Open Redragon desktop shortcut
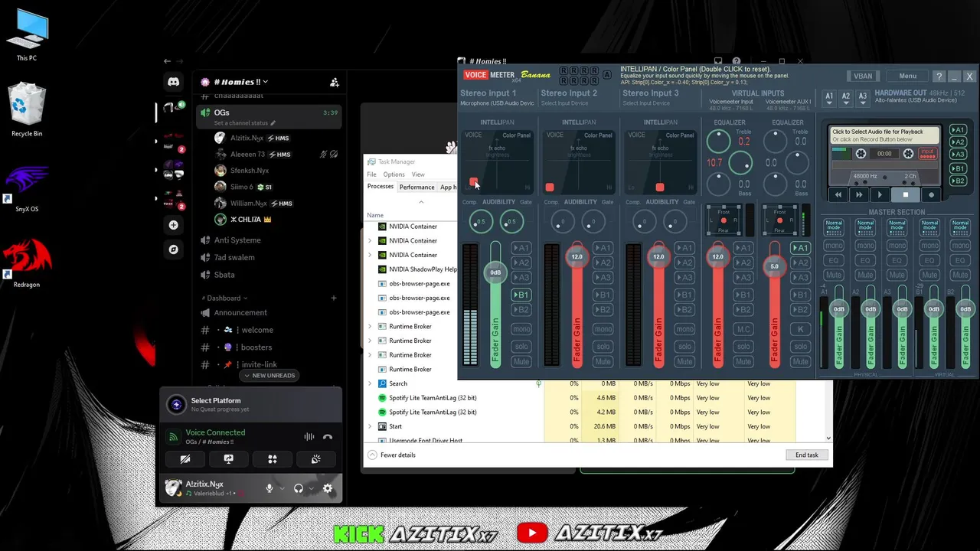The image size is (980, 551). (27, 262)
